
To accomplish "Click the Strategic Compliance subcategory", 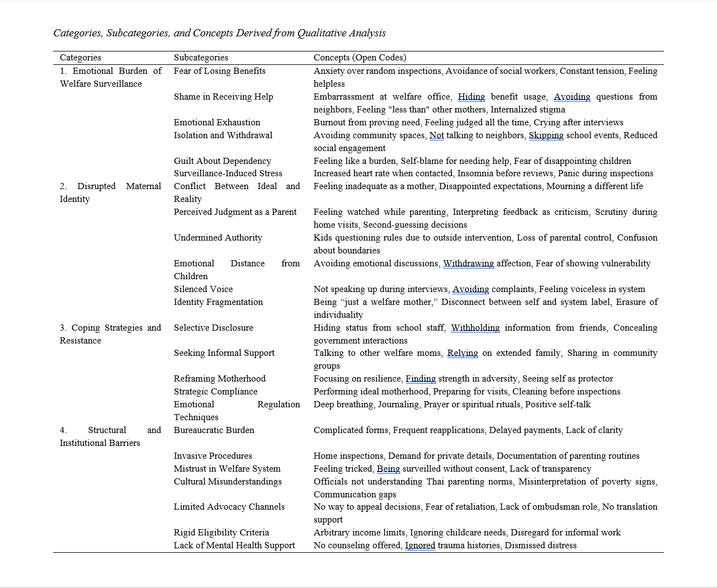I will [215, 392].
